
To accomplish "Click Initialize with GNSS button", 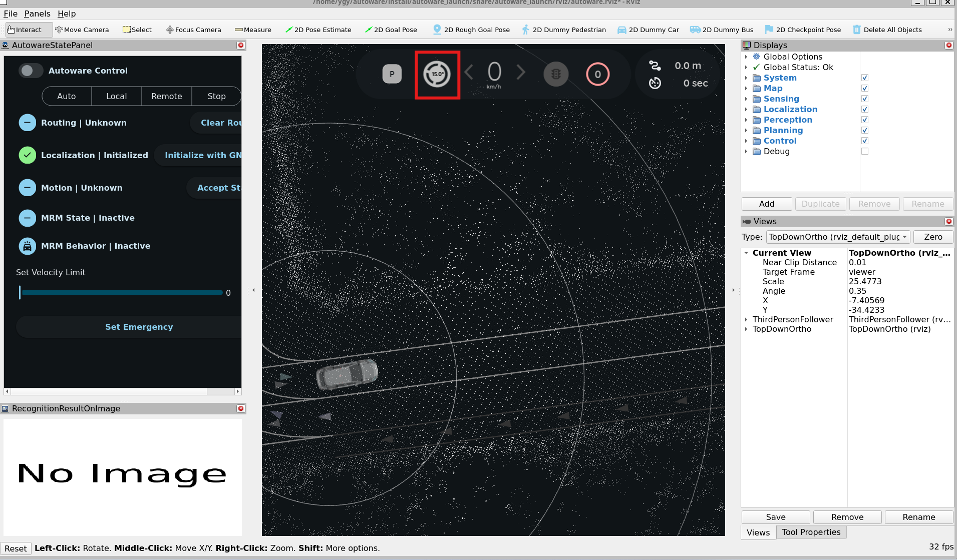I will [x=198, y=155].
